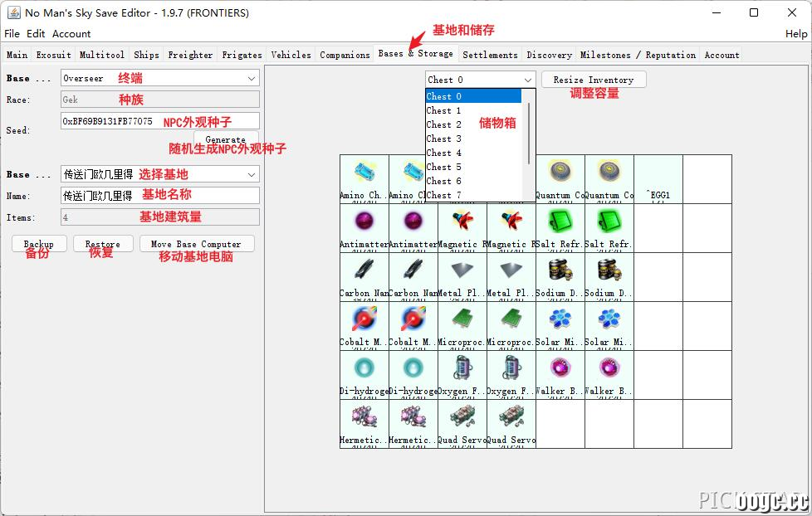This screenshot has width=812, height=516.
Task: Click the Resize Inventory button
Action: click(594, 80)
